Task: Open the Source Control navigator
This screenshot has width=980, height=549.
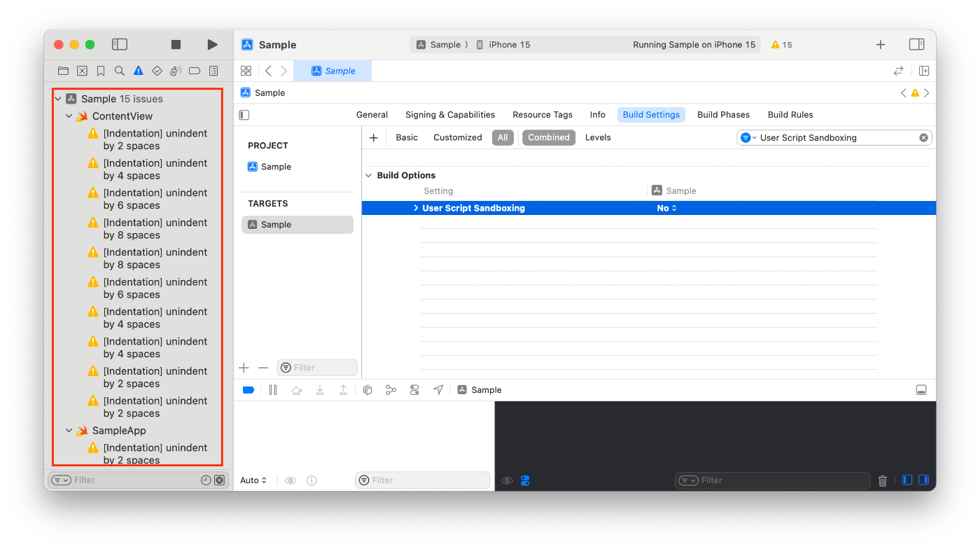Action: click(82, 71)
